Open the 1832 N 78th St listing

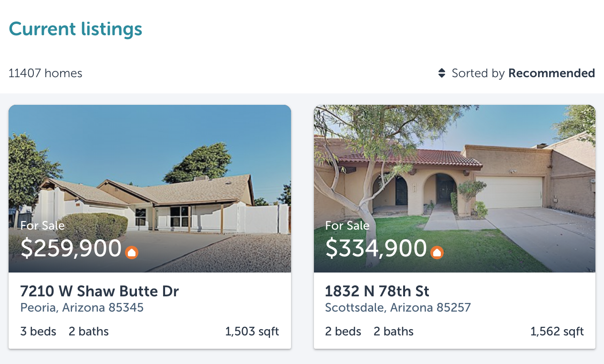pos(376,291)
